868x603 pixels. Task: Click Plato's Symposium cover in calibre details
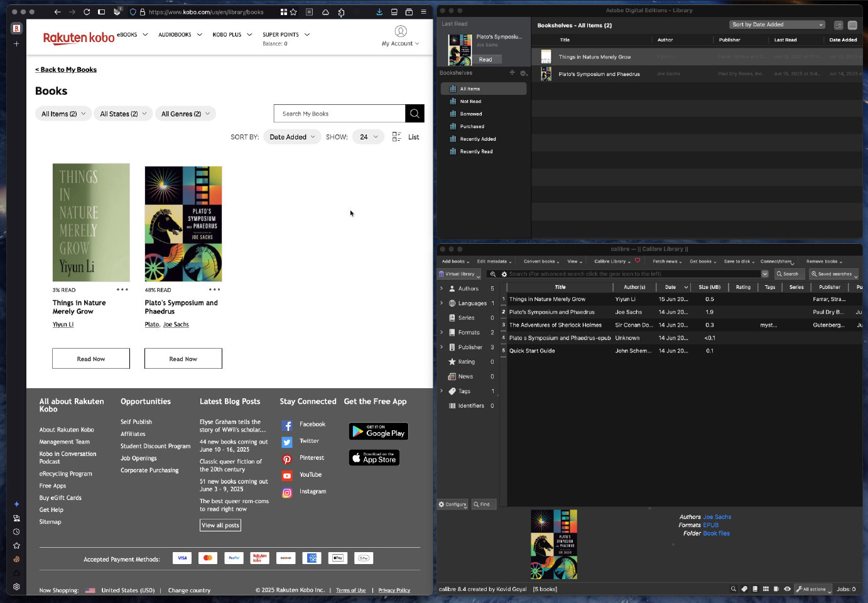coord(553,544)
